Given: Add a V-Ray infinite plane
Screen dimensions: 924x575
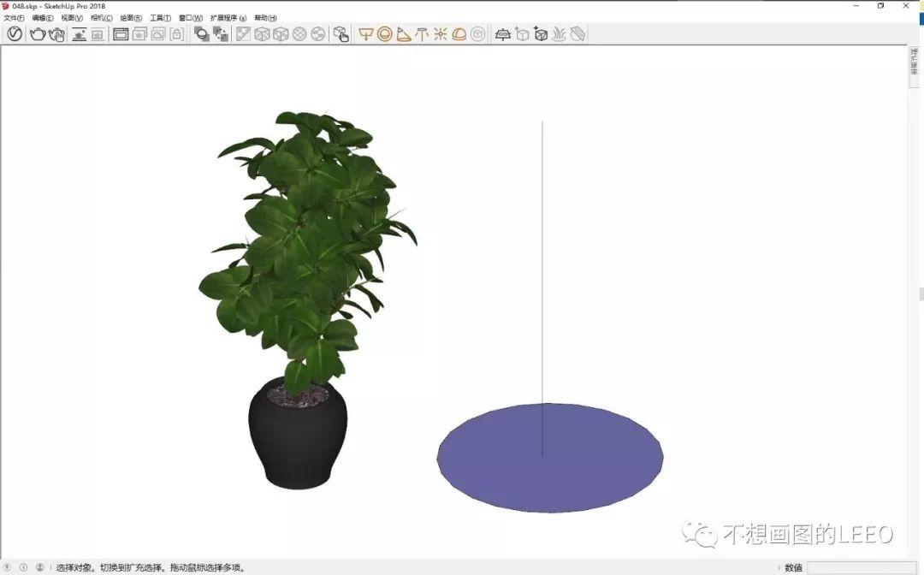Looking at the screenshot, I should click(503, 34).
